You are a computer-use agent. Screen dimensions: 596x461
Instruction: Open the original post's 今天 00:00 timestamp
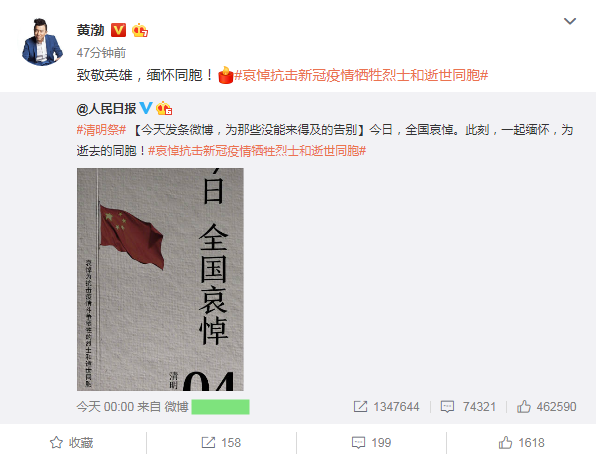(105, 407)
